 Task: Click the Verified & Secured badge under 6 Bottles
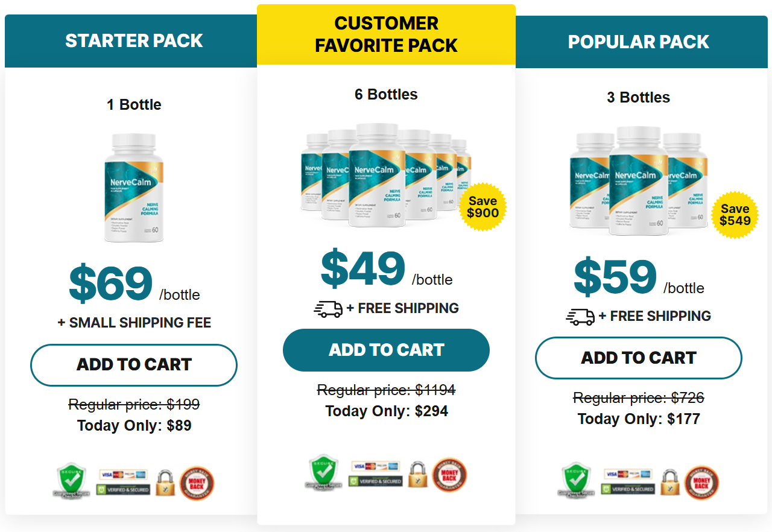point(375,481)
